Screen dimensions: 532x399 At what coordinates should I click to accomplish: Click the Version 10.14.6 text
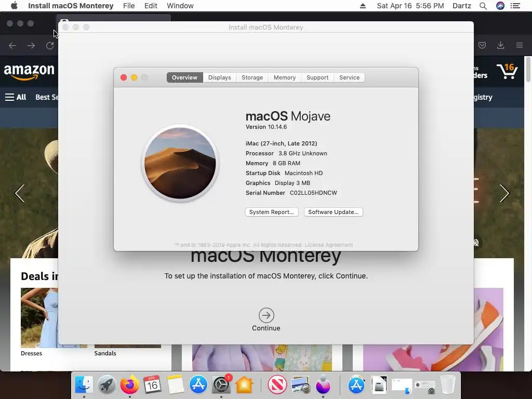[x=267, y=127]
